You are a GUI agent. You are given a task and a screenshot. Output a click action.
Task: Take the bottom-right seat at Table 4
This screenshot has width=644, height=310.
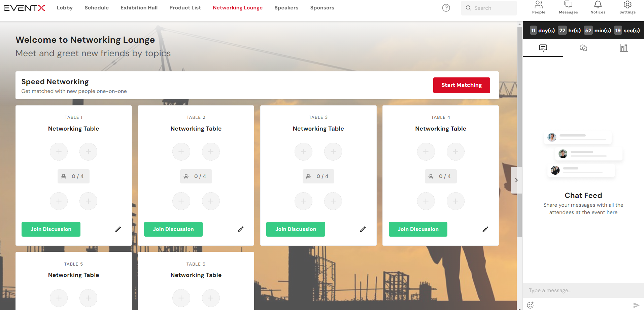pos(455,201)
